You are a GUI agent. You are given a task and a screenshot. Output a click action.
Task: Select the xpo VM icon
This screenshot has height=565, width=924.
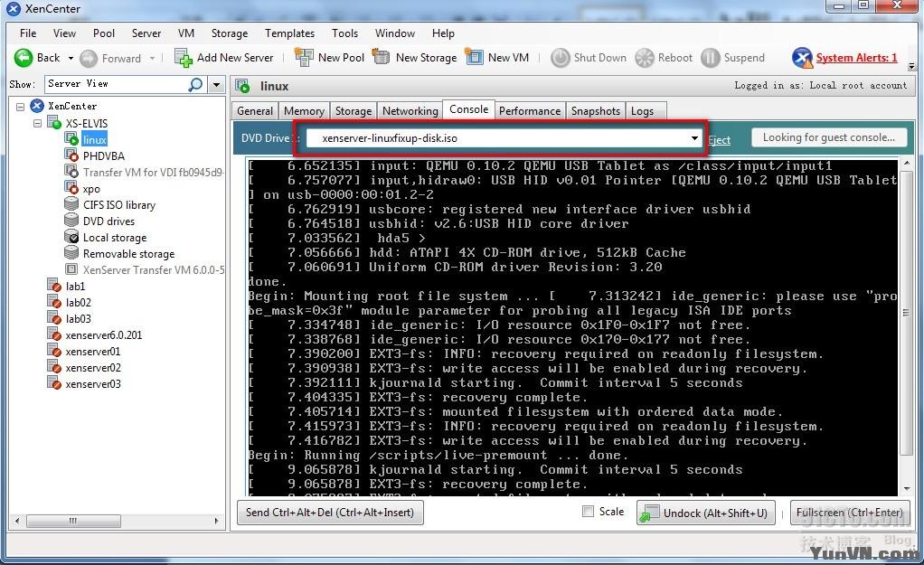71,188
